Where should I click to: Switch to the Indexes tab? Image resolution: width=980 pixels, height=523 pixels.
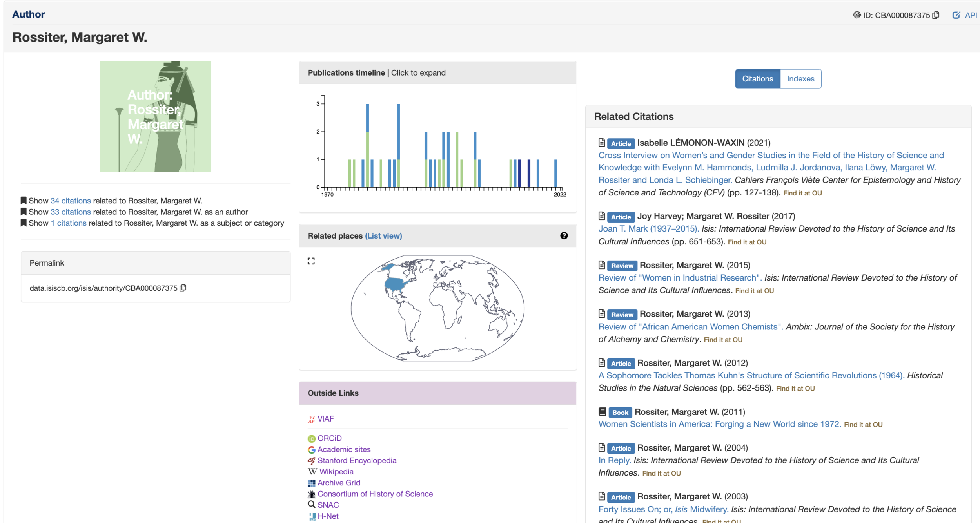coord(800,79)
